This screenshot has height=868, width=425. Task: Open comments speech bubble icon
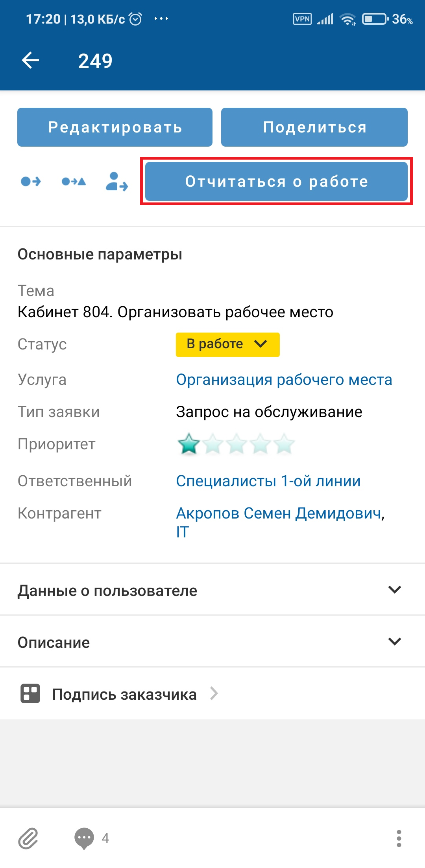[84, 838]
